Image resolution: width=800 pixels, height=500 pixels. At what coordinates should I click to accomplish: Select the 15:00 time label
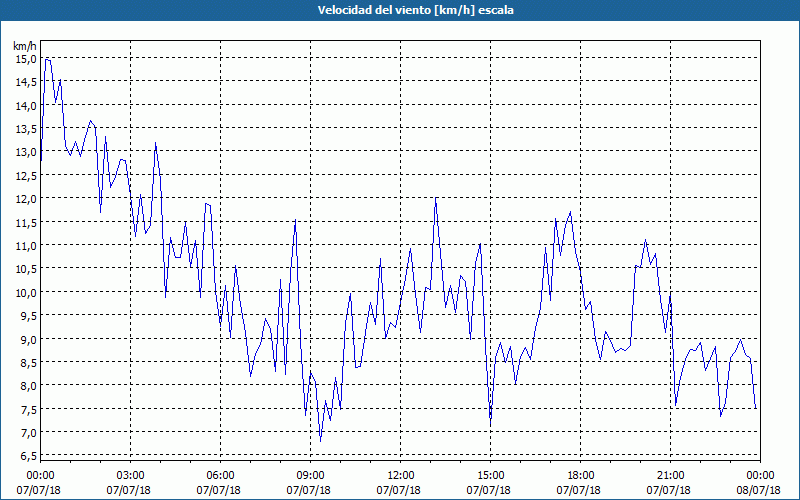(x=490, y=476)
